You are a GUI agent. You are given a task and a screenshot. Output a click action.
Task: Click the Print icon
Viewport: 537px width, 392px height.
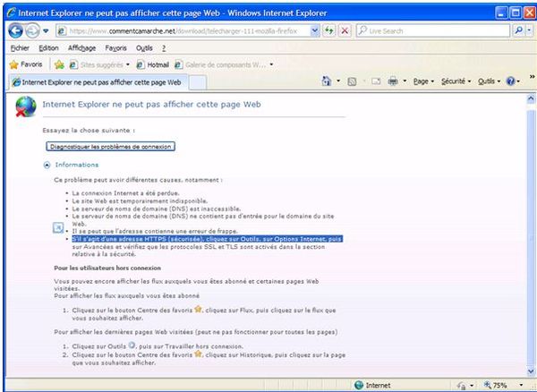click(x=393, y=81)
